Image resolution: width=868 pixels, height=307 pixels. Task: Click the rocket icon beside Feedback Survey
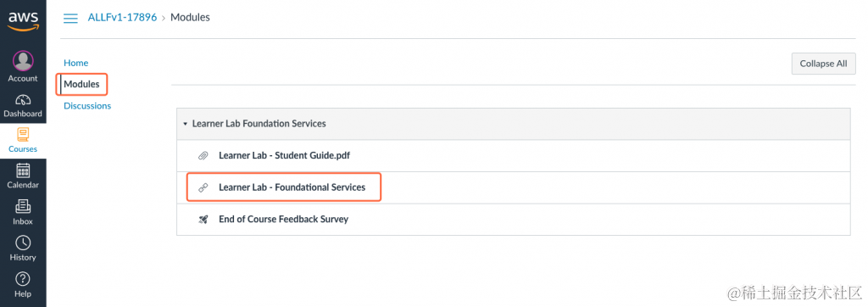[203, 220]
